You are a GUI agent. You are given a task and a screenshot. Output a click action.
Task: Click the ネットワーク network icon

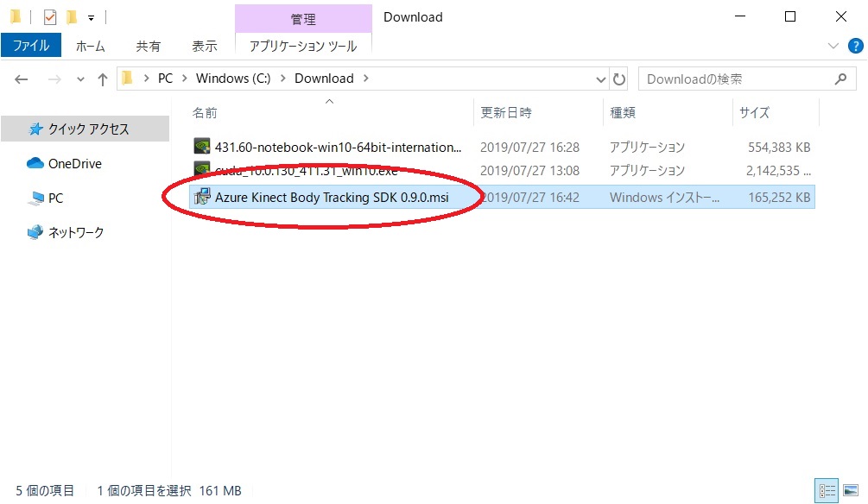coord(35,232)
